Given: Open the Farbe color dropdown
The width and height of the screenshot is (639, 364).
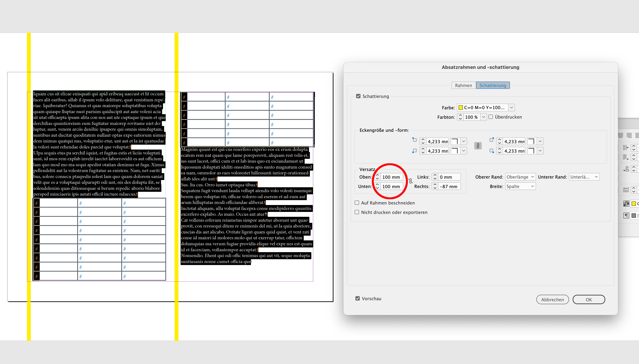Looking at the screenshot, I should [512, 107].
